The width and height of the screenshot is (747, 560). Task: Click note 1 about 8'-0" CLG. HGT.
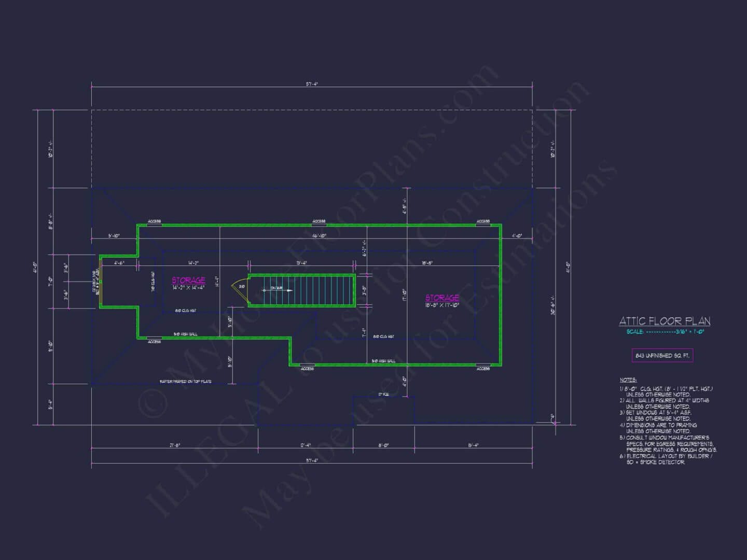(666, 391)
